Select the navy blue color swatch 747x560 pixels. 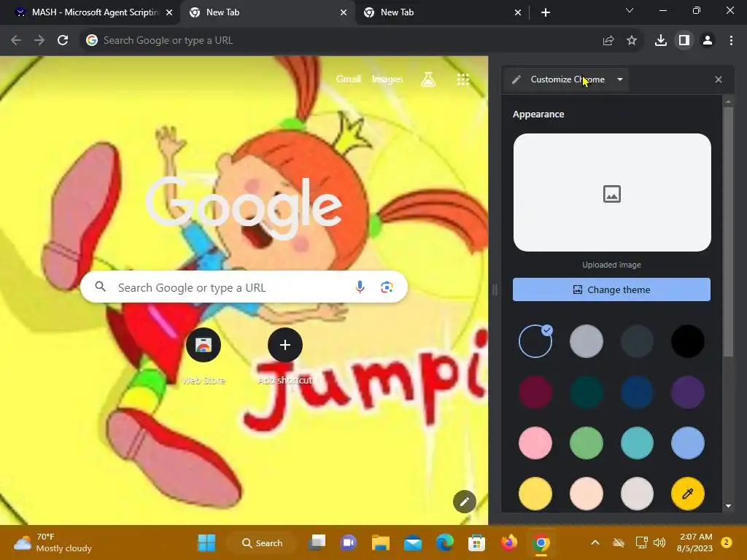pyautogui.click(x=637, y=392)
